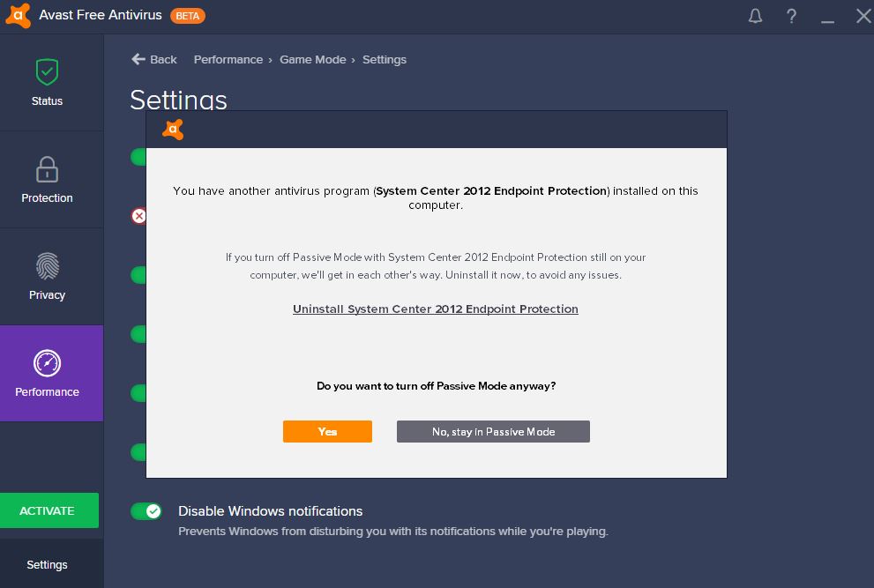This screenshot has height=588, width=874.
Task: Go back with the Back arrow
Action: point(154,60)
